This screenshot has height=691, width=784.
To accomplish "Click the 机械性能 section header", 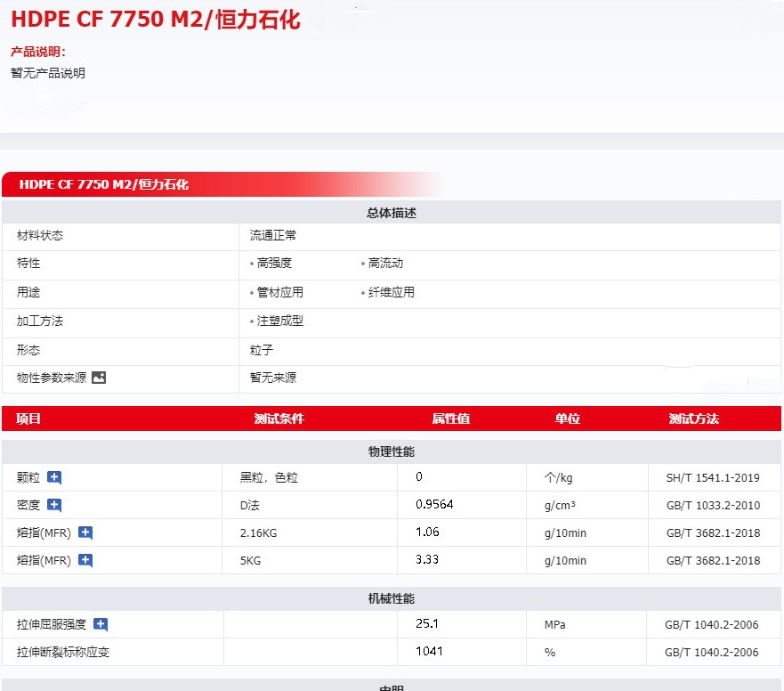I will 392,598.
